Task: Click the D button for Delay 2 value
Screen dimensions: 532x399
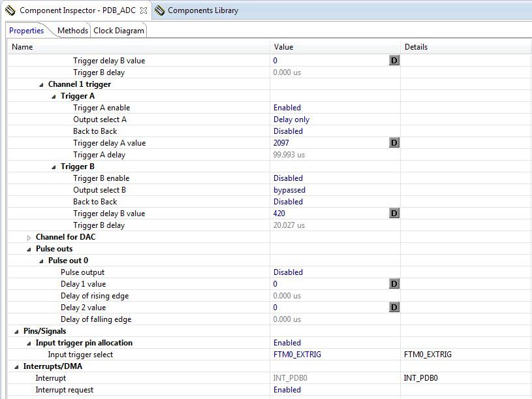Action: point(394,308)
